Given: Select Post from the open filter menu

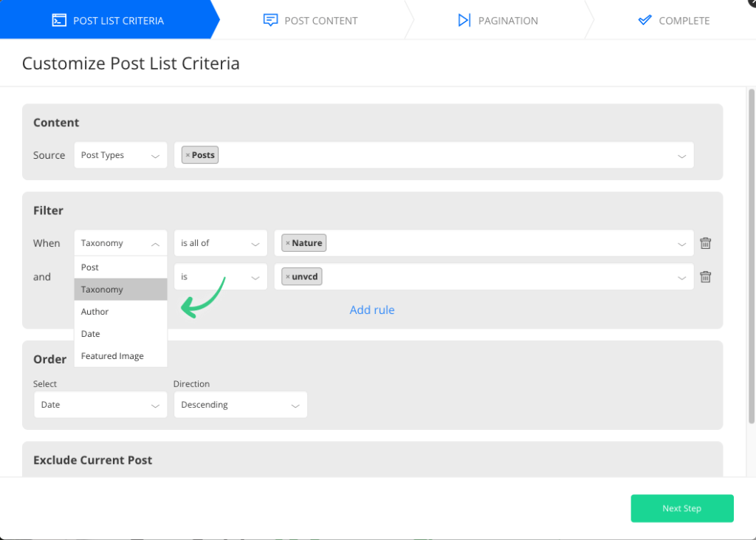Looking at the screenshot, I should (x=120, y=267).
